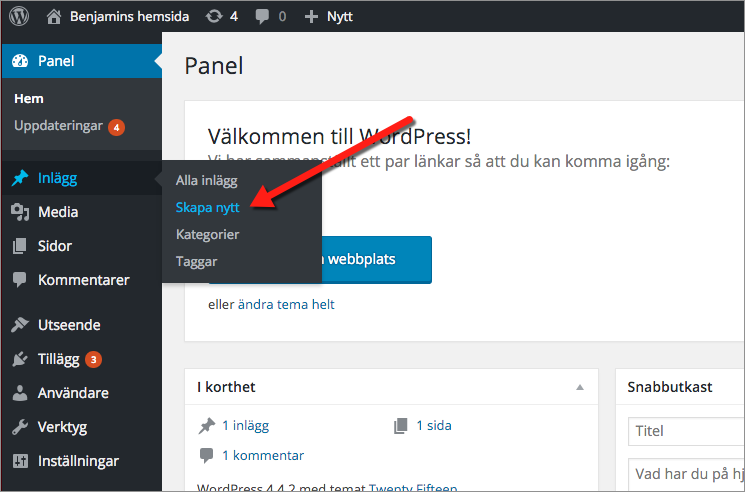Image resolution: width=745 pixels, height=492 pixels.
Task: Open the Inställningar sidebar menu
Action: 82,461
